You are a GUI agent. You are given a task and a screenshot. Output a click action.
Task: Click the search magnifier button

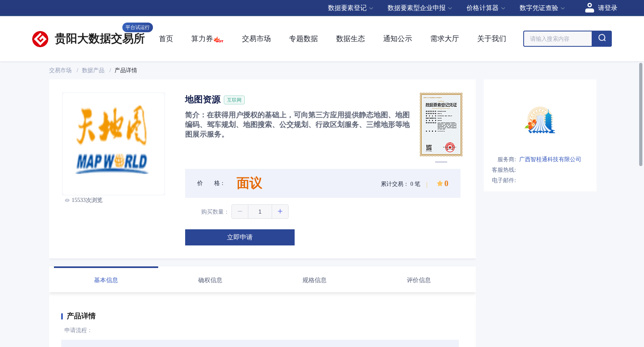click(x=602, y=39)
